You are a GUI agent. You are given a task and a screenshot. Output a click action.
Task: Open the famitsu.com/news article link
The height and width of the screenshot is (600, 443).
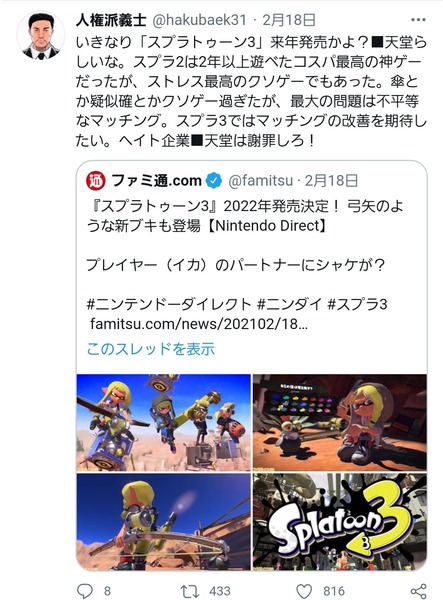point(199,324)
